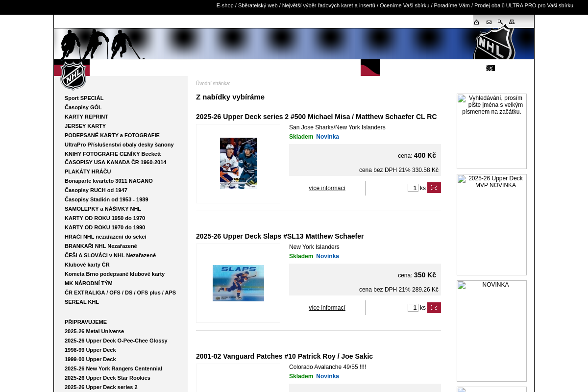
Task: Open SAMOLEPKY a NÁŠIVKY NHL
Action: click(103, 209)
